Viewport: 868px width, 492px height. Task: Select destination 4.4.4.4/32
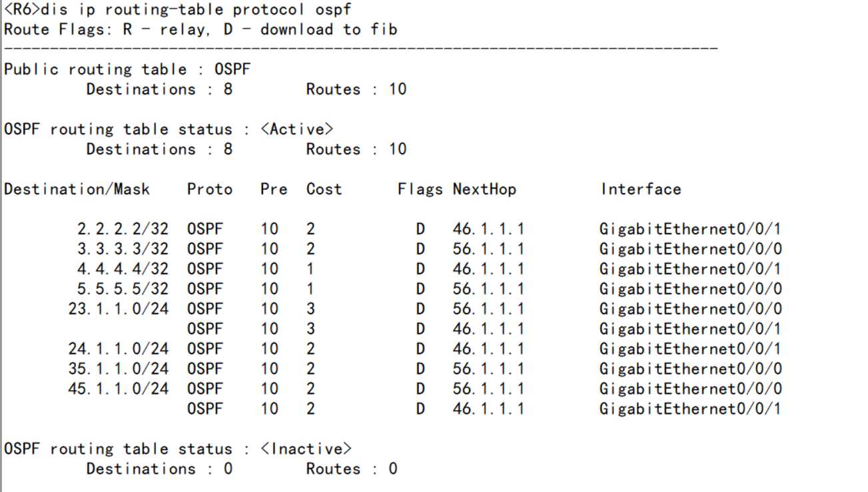click(123, 270)
